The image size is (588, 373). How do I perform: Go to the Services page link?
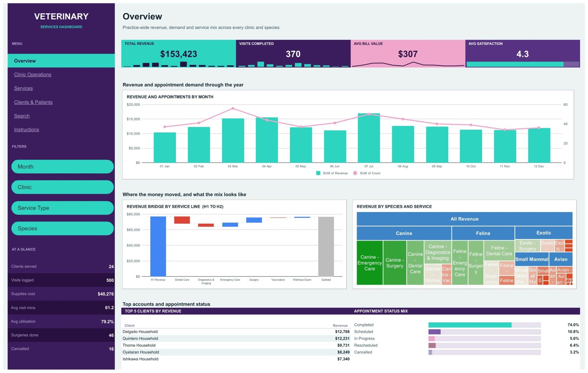23,88
